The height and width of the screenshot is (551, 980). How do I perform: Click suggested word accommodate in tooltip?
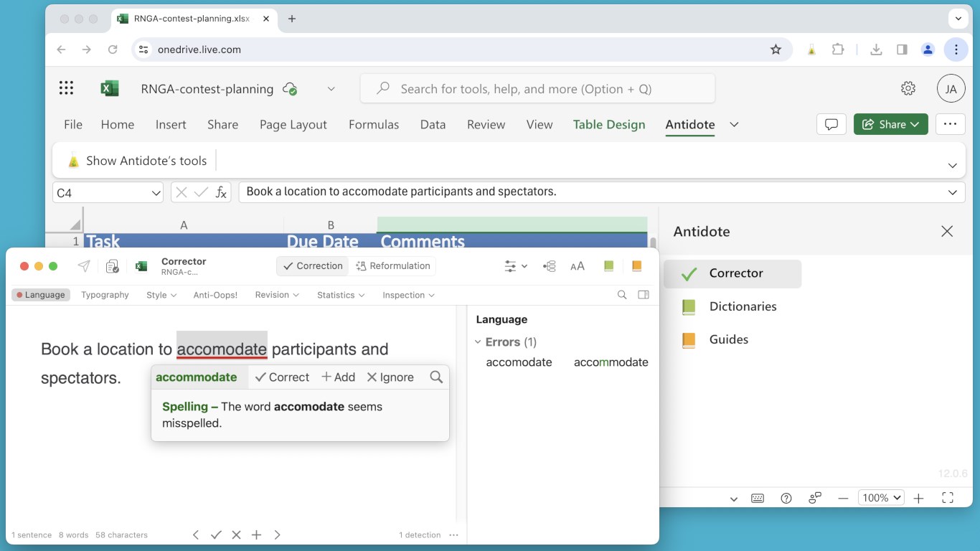coord(196,377)
